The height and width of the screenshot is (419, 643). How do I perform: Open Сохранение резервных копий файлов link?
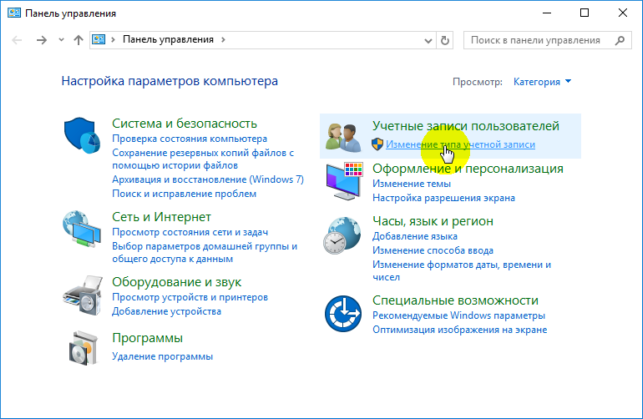[x=203, y=159]
